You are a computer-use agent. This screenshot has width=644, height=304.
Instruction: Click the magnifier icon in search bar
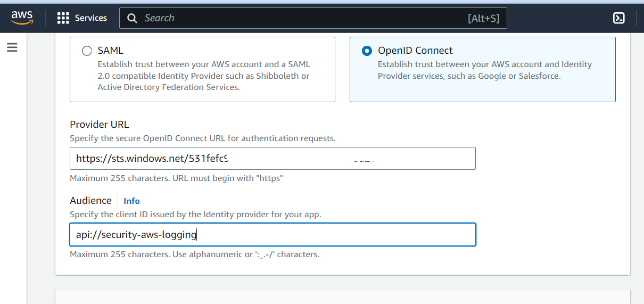pos(133,18)
